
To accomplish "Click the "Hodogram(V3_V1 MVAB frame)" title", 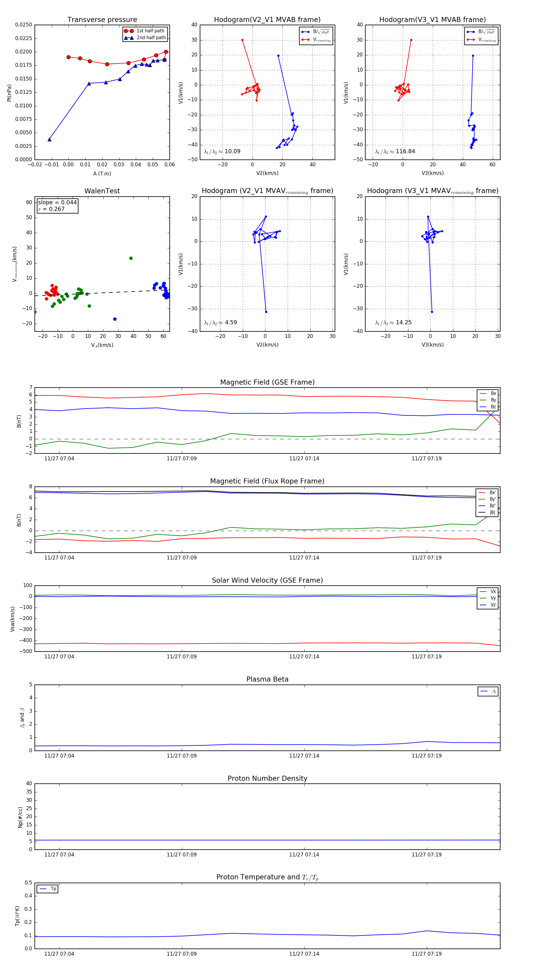I will [432, 20].
